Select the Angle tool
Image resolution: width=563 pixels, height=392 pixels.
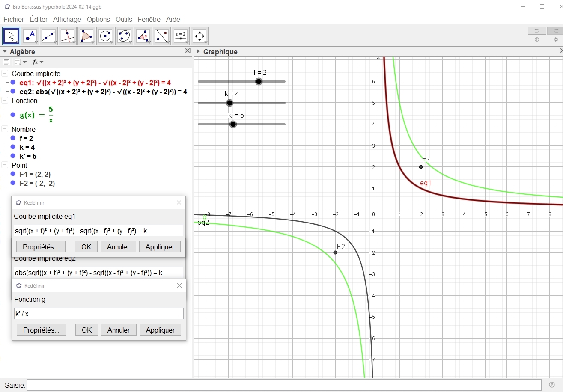[143, 36]
